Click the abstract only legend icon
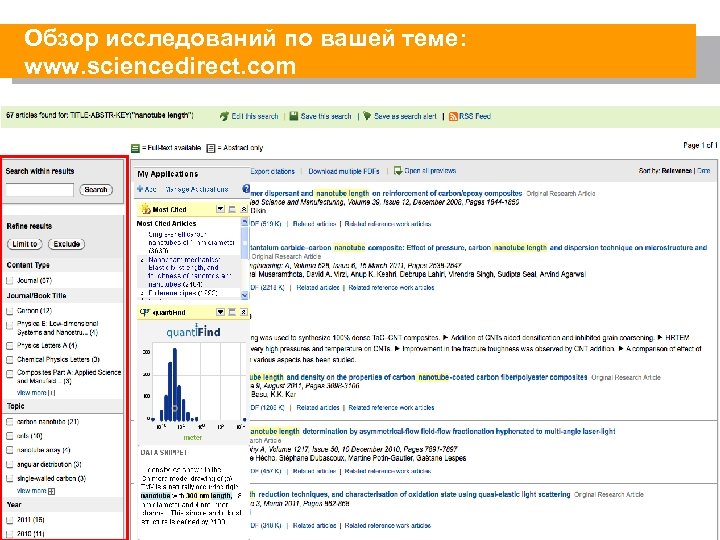This screenshot has height=540, width=720. click(x=211, y=148)
